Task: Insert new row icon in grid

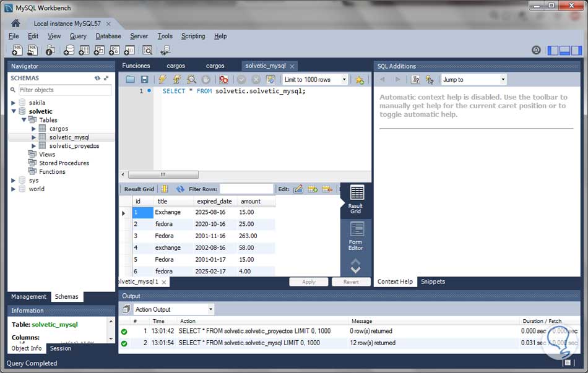Action: [x=313, y=189]
